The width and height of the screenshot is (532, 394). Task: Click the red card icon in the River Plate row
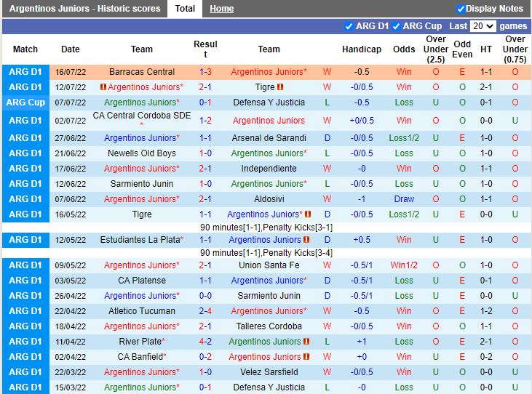[306, 342]
